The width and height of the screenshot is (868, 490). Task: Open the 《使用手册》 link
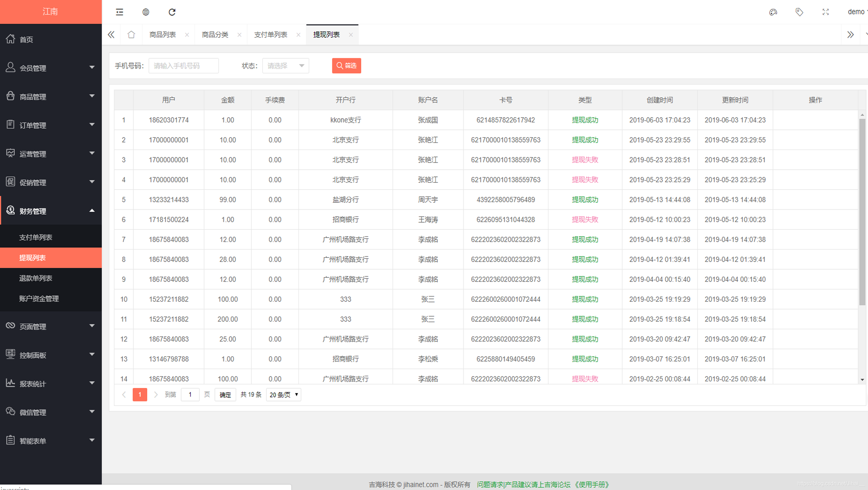592,485
